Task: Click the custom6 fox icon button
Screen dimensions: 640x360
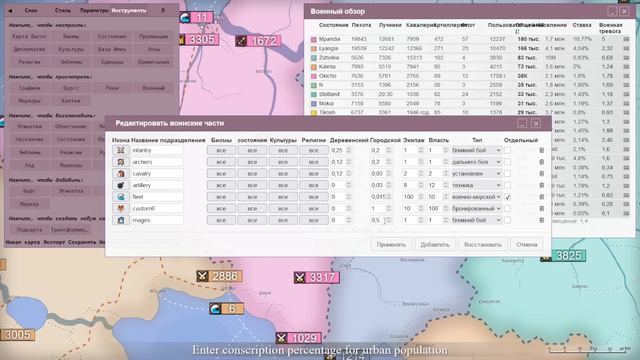Action: (121, 209)
